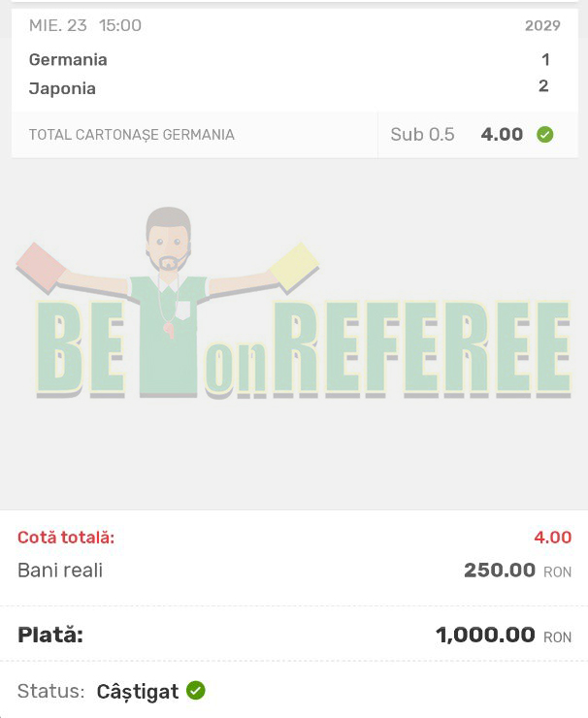
Task: Click the event ID 2029
Action: click(x=542, y=25)
